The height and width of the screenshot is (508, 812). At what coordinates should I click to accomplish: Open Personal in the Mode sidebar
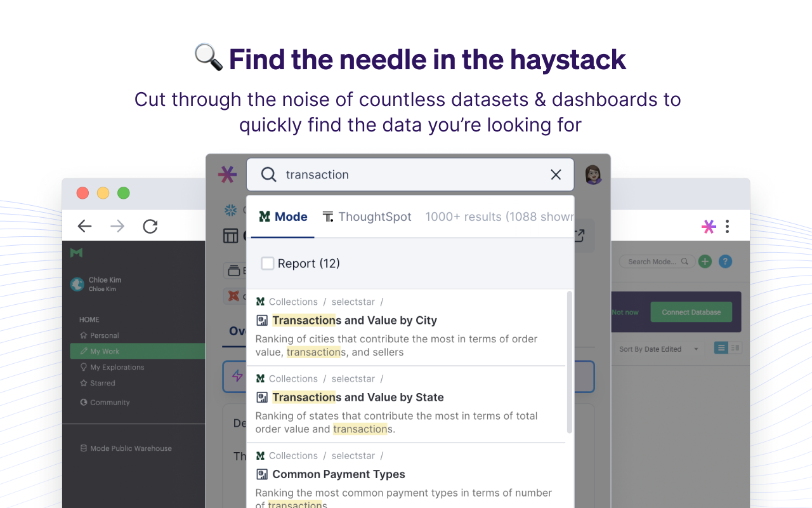pyautogui.click(x=100, y=335)
